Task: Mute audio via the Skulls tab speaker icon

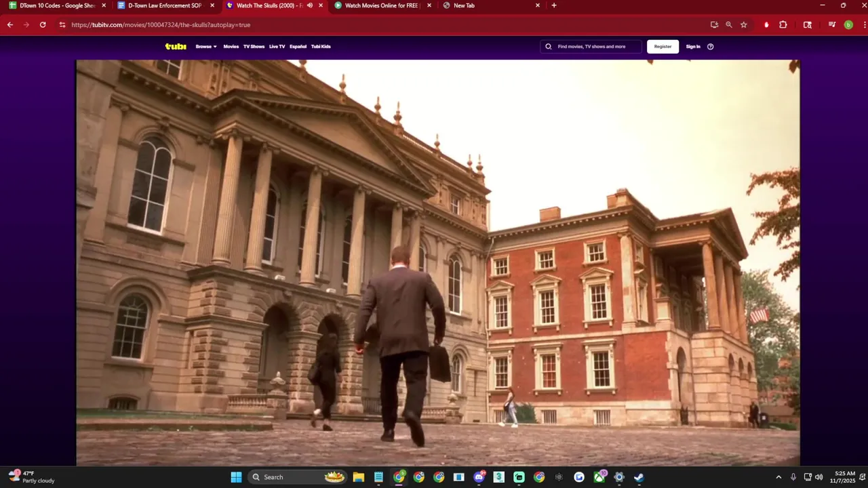Action: [310, 5]
